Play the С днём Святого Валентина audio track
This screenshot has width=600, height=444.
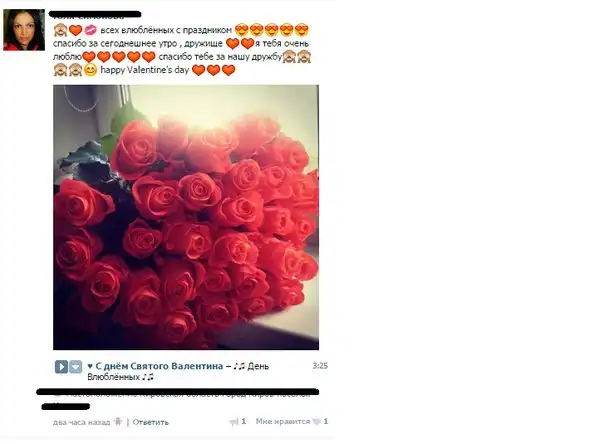click(61, 367)
